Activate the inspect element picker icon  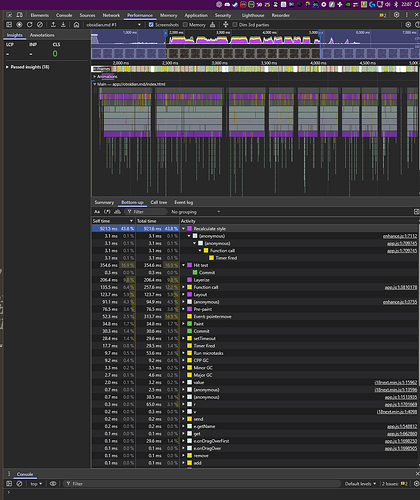[9, 15]
